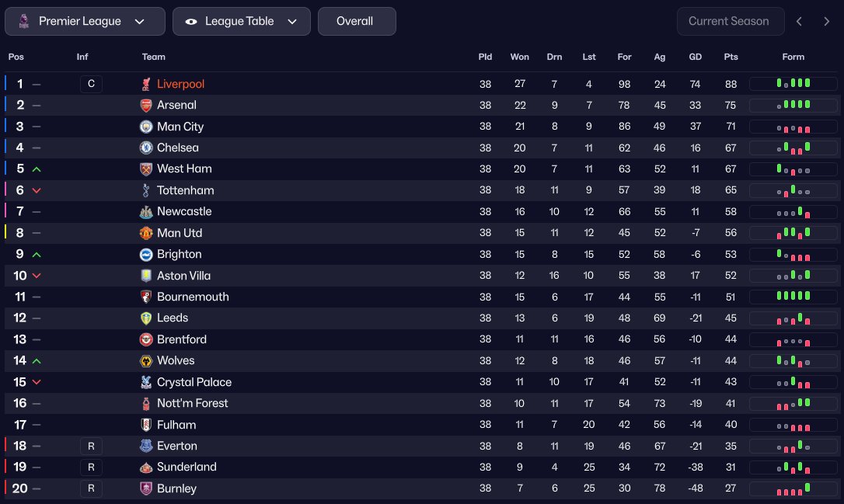Go to the next season arrow

[826, 22]
